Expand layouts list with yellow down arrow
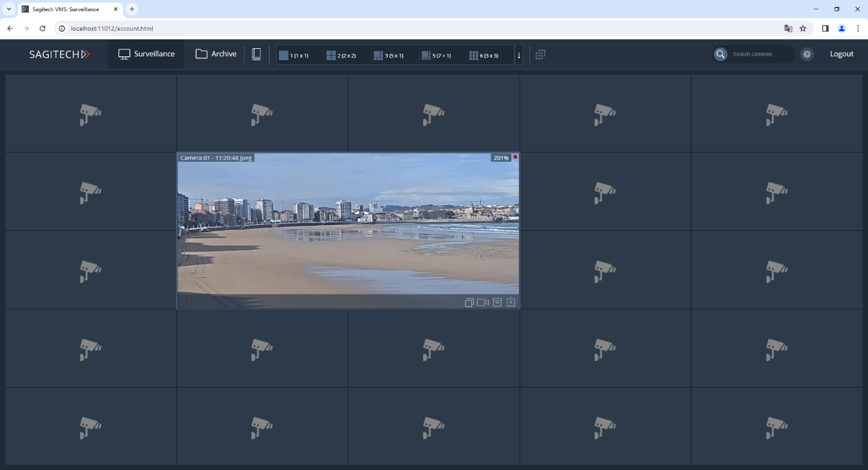This screenshot has width=868, height=470. (519, 55)
